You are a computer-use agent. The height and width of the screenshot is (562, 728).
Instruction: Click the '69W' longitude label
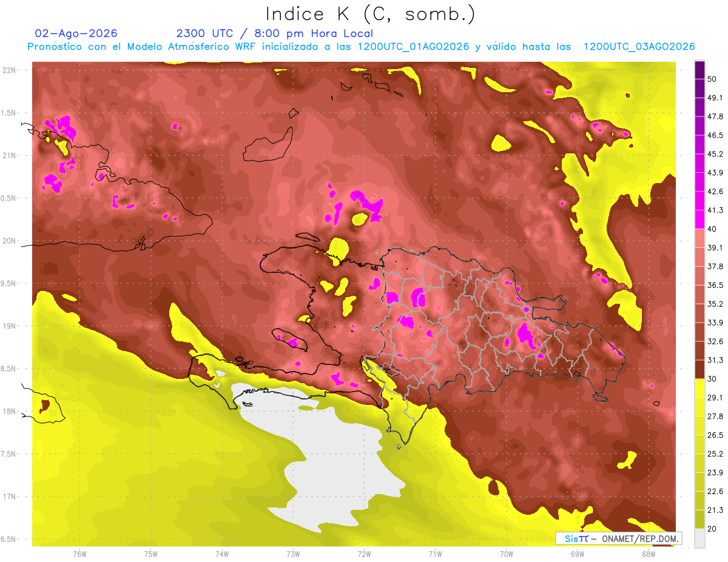[578, 554]
